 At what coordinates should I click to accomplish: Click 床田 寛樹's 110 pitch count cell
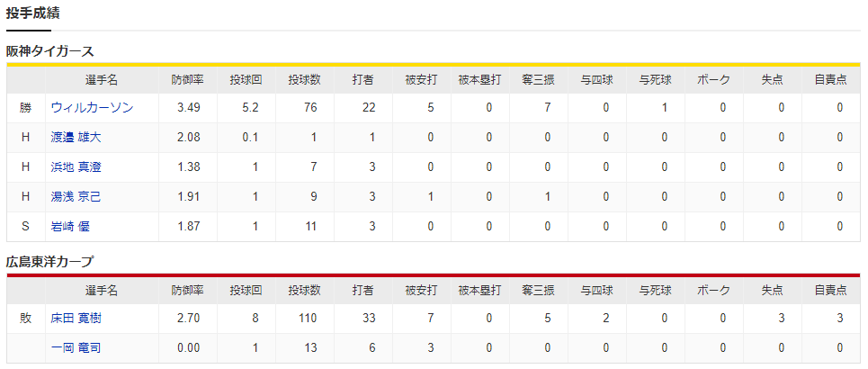[306, 318]
